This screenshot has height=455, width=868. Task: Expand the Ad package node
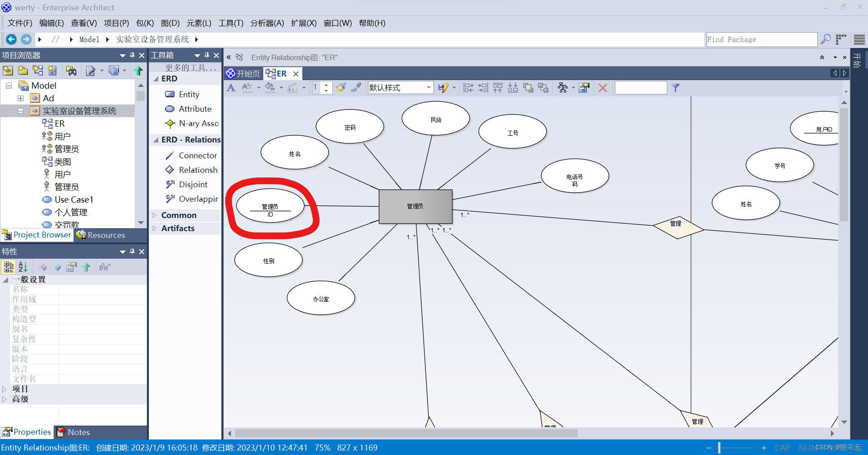(x=20, y=98)
